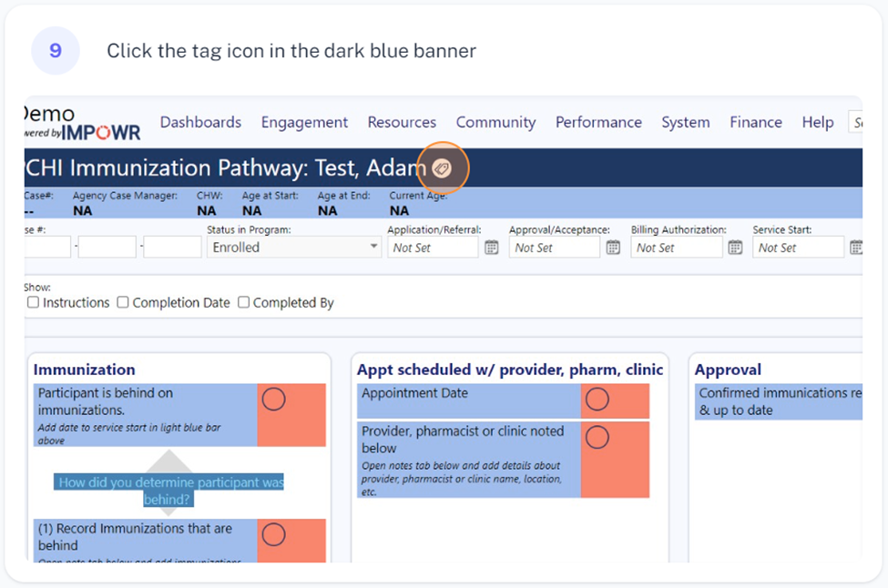The width and height of the screenshot is (888, 588).
Task: Open the Dashboards menu
Action: (200, 122)
